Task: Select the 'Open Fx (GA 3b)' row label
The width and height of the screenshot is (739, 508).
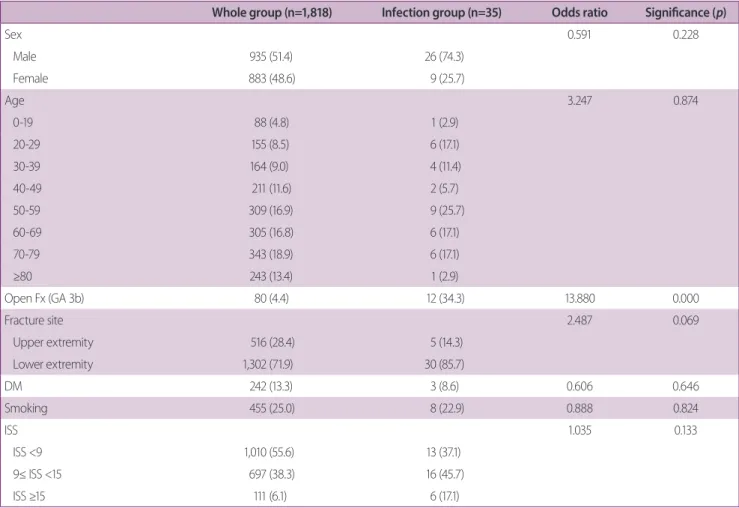Action: tap(44, 298)
